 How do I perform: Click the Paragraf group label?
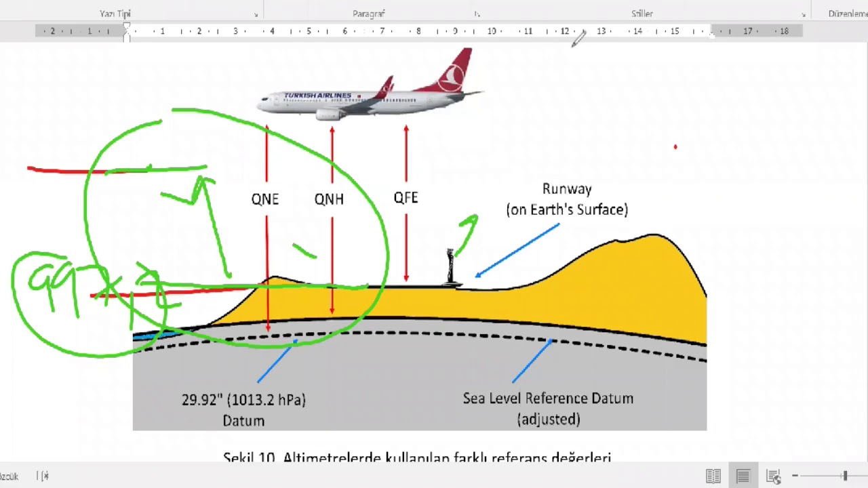[x=369, y=14]
